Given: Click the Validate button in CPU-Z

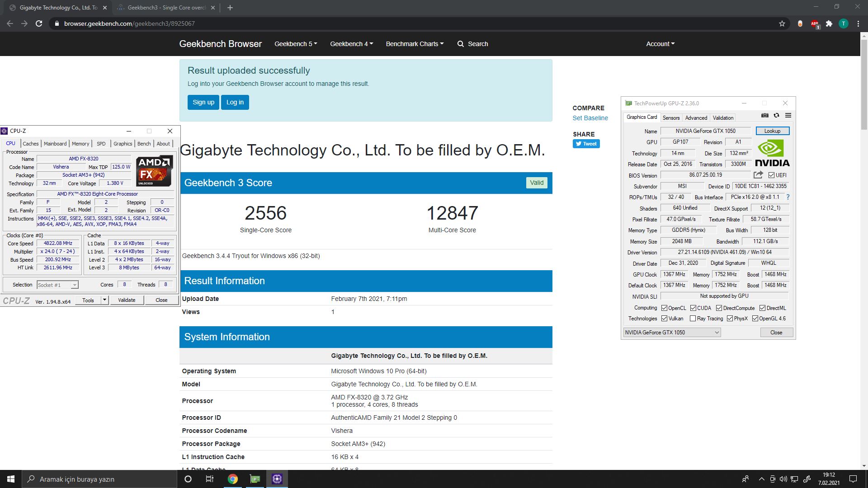Looking at the screenshot, I should 127,300.
